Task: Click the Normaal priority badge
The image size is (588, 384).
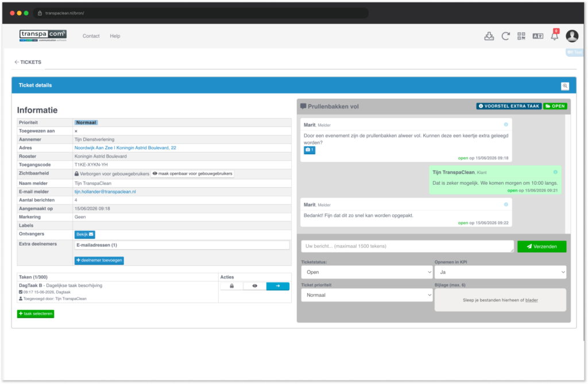Action: pyautogui.click(x=86, y=123)
